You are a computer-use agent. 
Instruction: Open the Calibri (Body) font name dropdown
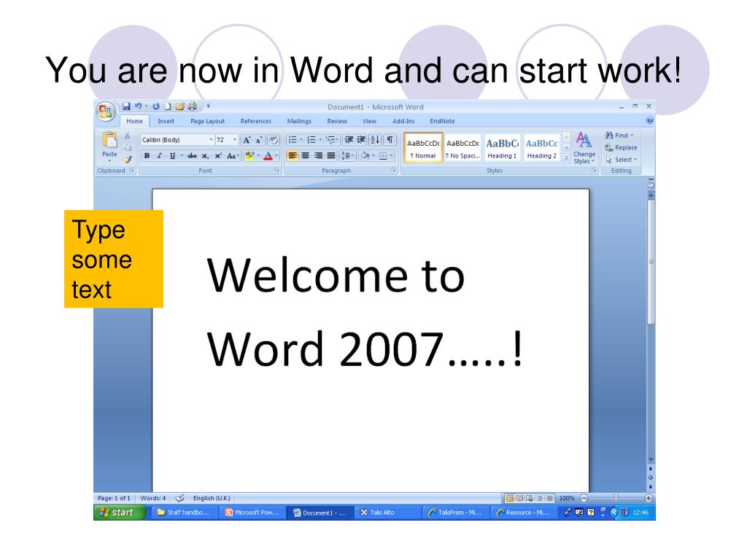pos(211,140)
